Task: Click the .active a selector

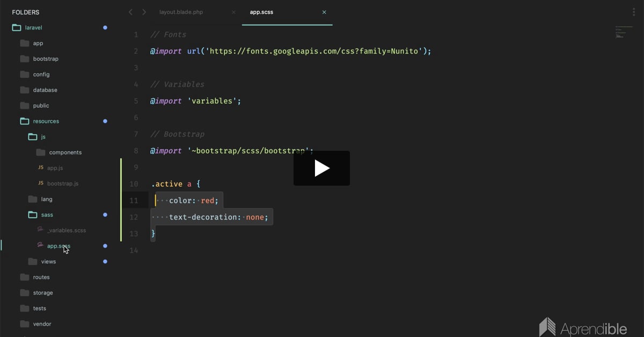Action: click(x=171, y=184)
